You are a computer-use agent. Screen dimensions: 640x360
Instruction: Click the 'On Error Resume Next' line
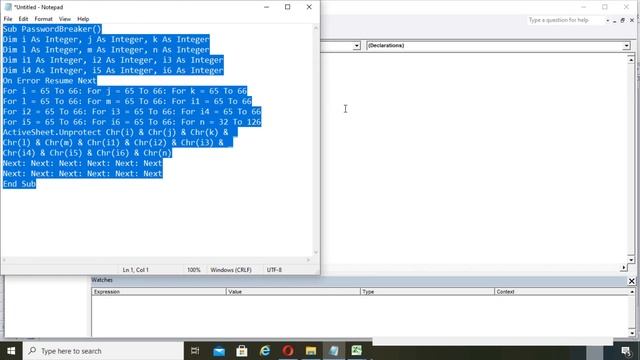click(49, 80)
